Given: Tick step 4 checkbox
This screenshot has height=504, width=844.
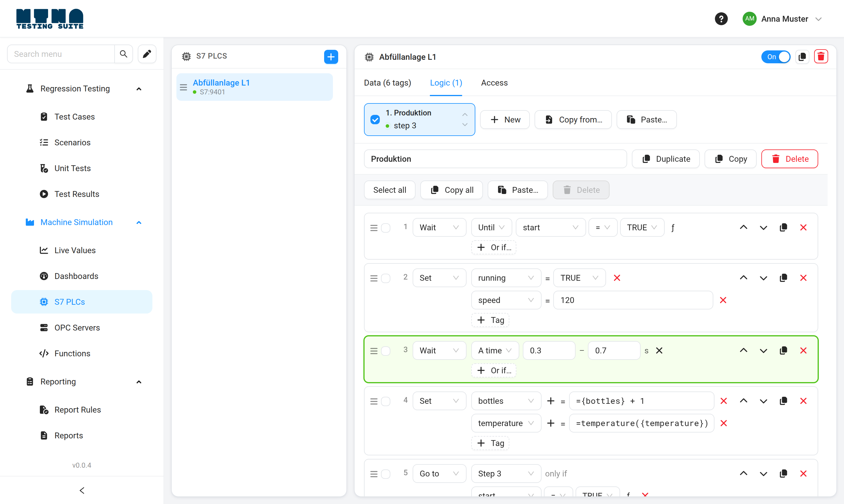Looking at the screenshot, I should click(x=385, y=401).
